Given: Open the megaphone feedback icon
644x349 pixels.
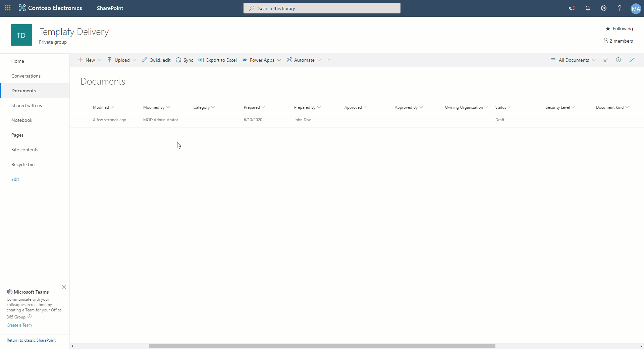Looking at the screenshot, I should coord(572,8).
